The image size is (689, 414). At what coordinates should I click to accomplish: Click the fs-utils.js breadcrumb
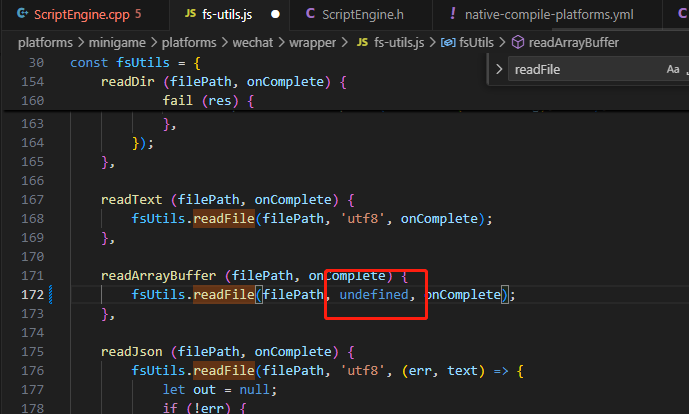(x=399, y=43)
